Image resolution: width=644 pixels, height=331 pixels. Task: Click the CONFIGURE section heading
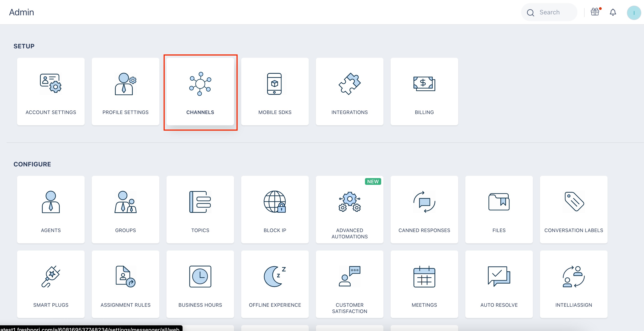[32, 164]
